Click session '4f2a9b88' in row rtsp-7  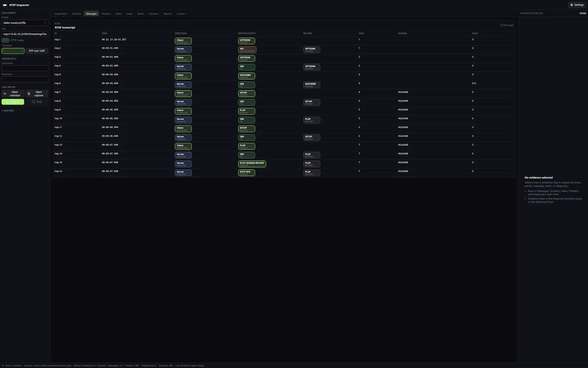click(x=403, y=92)
